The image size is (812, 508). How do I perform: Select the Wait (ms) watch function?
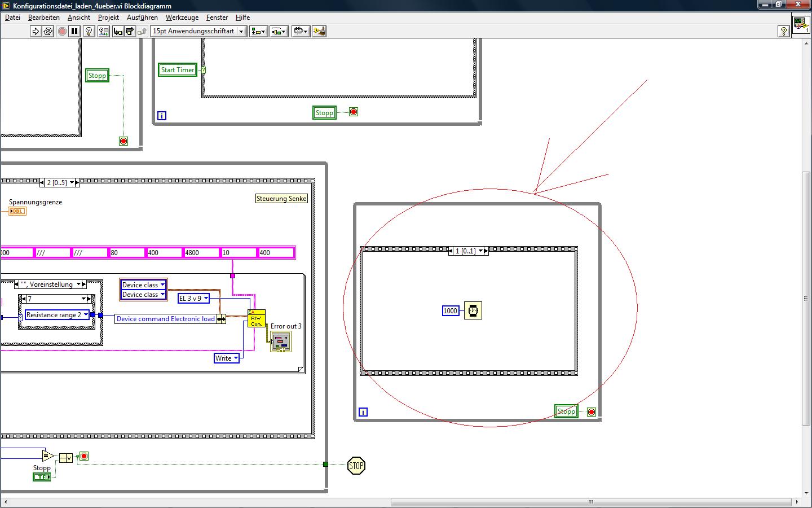coord(473,310)
